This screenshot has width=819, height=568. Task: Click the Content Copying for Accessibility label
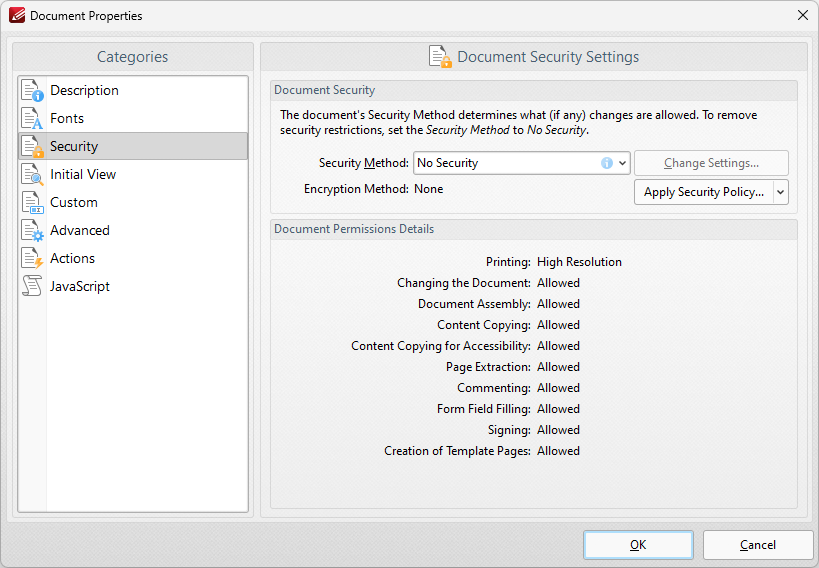click(x=441, y=346)
